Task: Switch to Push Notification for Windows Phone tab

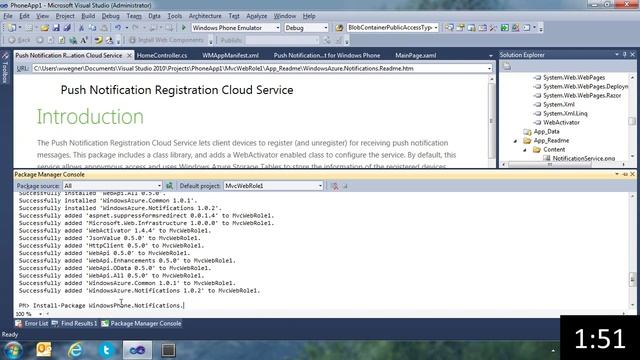Action: (x=327, y=56)
